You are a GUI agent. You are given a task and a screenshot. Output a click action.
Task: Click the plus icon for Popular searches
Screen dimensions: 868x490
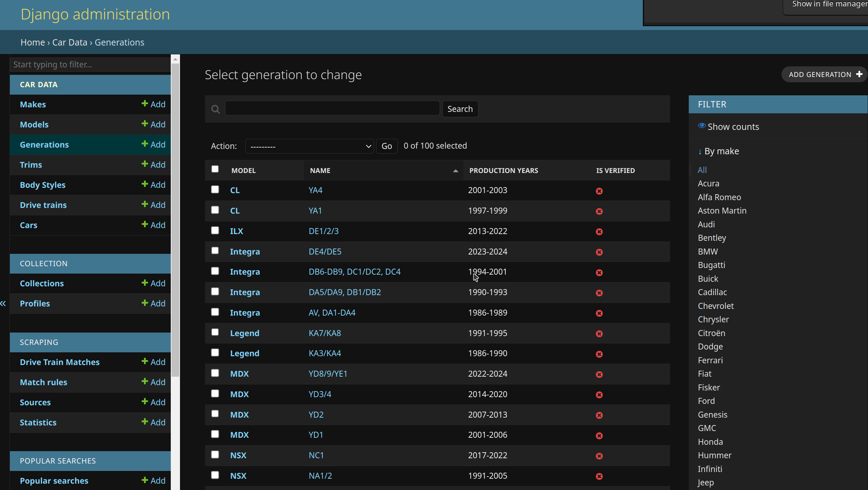click(x=145, y=480)
